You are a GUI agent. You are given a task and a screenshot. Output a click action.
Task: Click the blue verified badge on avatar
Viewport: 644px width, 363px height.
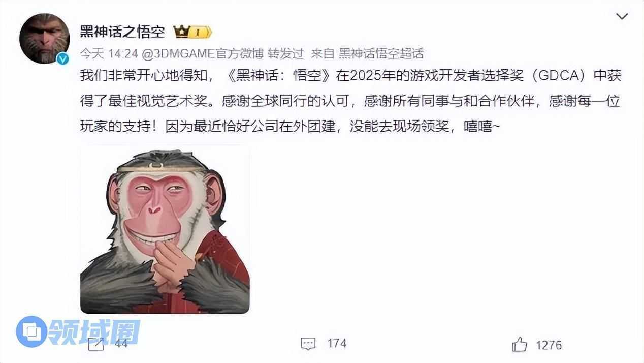pos(62,58)
